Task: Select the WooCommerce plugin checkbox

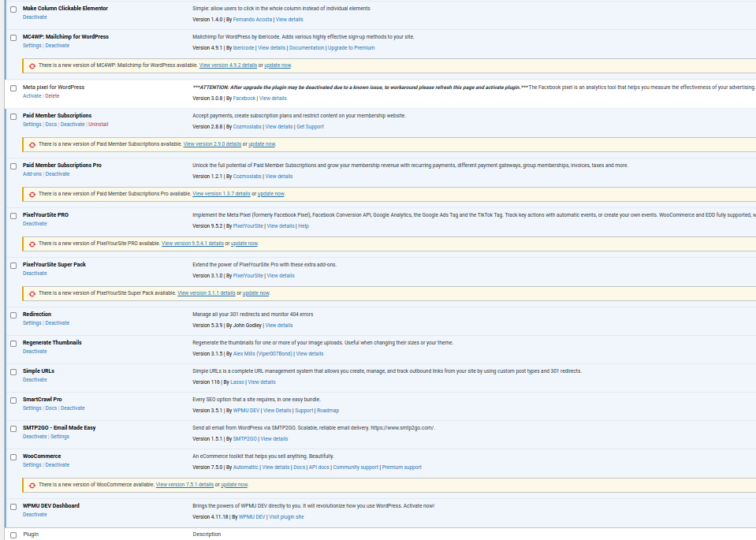Action: click(13, 457)
